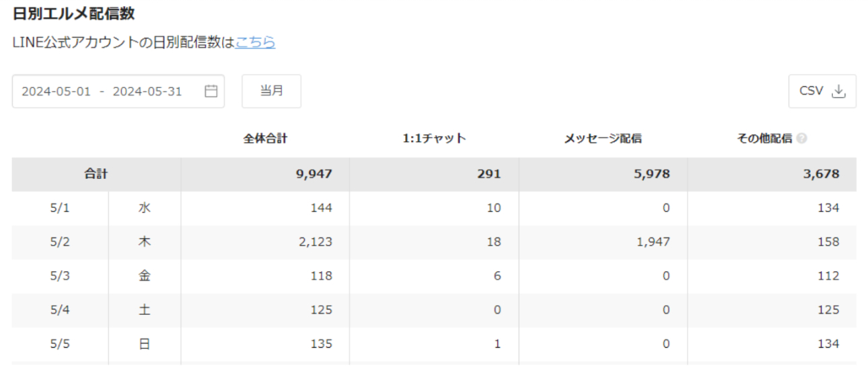
Task: Click the 5/2 date cell
Action: (x=60, y=241)
